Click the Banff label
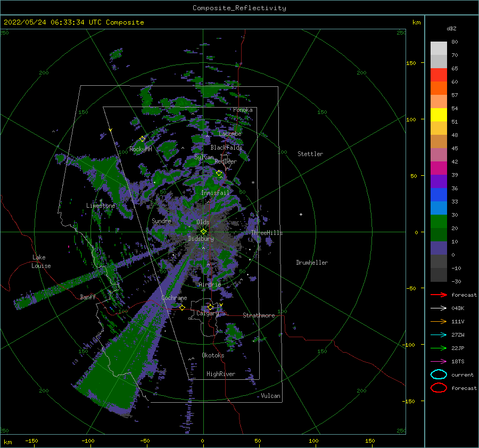Viewport: 479px width, 448px height. 88,297
